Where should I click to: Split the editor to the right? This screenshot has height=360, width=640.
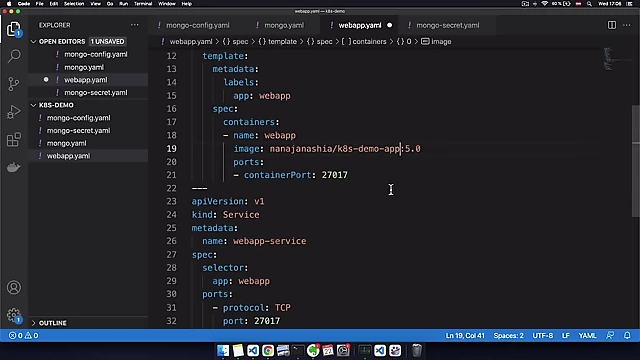pyautogui.click(x=611, y=25)
